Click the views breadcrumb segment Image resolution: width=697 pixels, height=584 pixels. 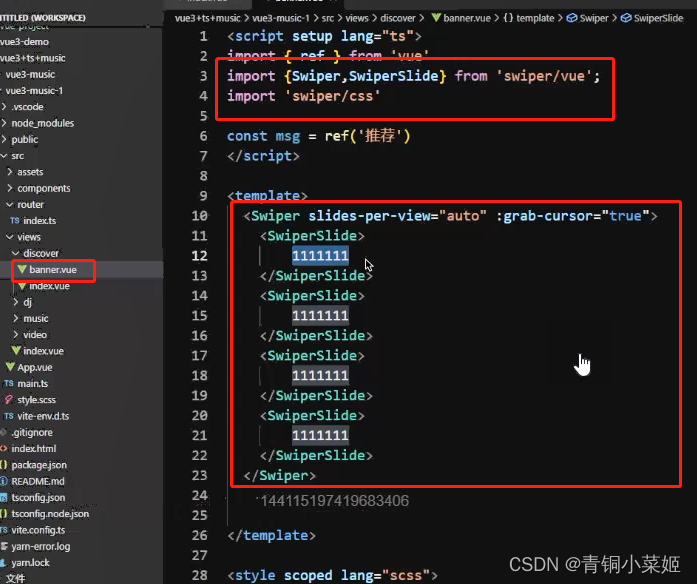(x=357, y=18)
